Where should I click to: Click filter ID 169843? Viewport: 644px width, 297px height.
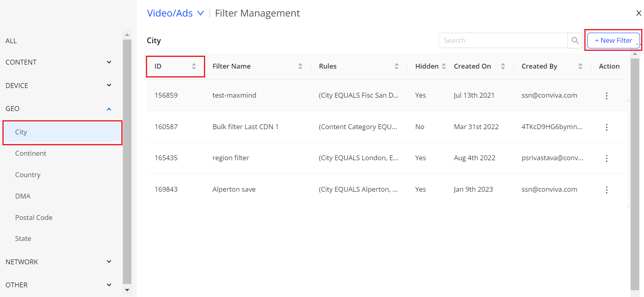tap(166, 189)
